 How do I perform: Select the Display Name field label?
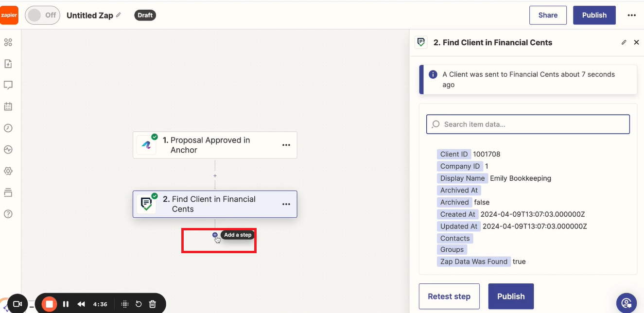[462, 178]
